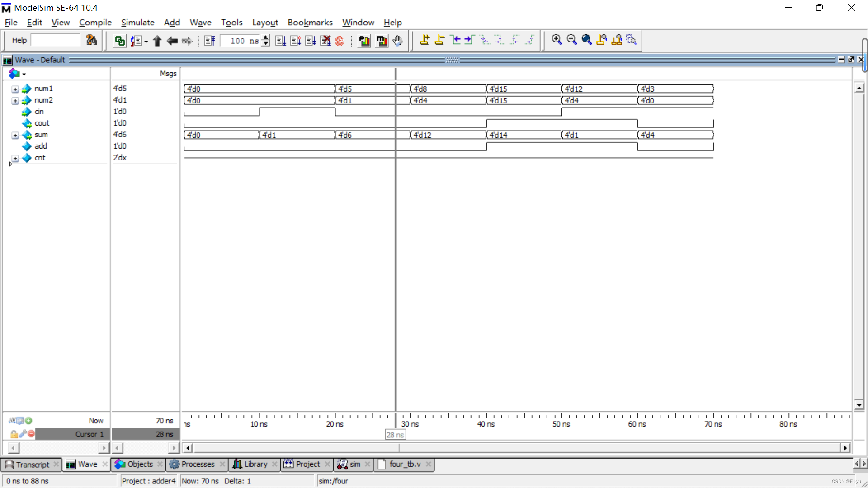Click the Break simulation stop icon

pos(340,41)
